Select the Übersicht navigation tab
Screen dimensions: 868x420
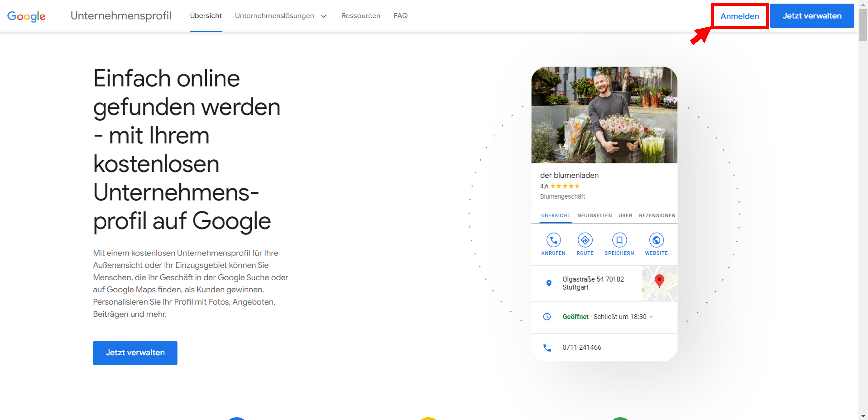pos(206,16)
